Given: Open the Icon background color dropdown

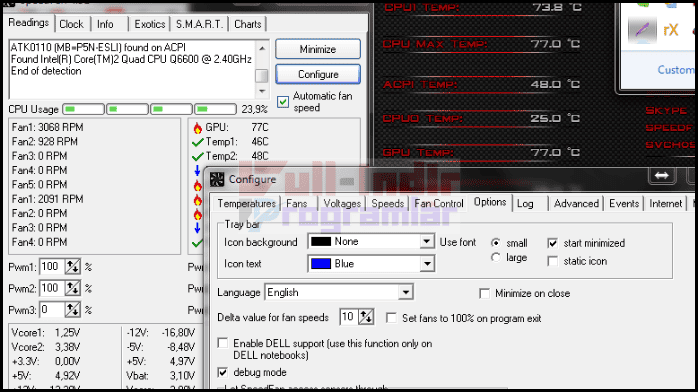Looking at the screenshot, I should pyautogui.click(x=426, y=242).
